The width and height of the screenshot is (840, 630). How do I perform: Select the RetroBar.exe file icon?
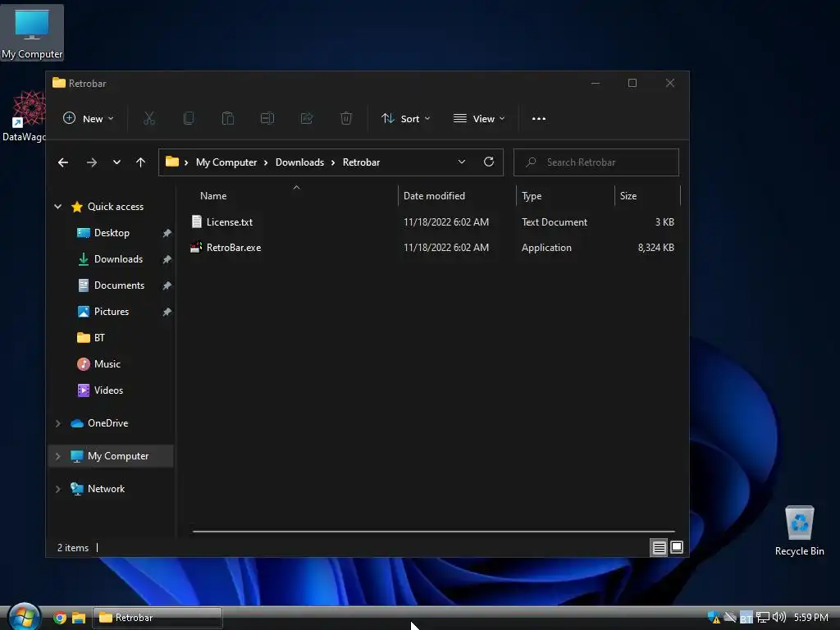coord(196,248)
